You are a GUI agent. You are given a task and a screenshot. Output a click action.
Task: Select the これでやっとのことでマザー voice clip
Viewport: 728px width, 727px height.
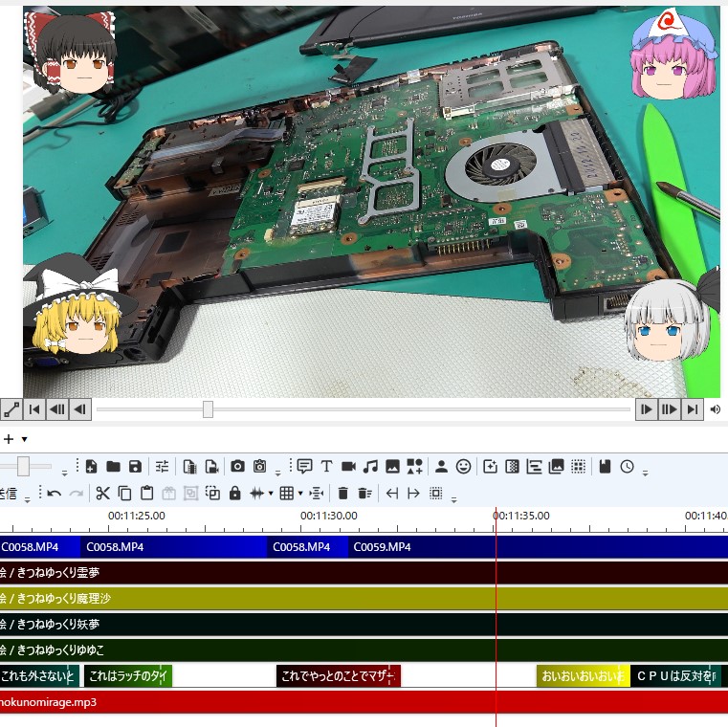[x=339, y=676]
